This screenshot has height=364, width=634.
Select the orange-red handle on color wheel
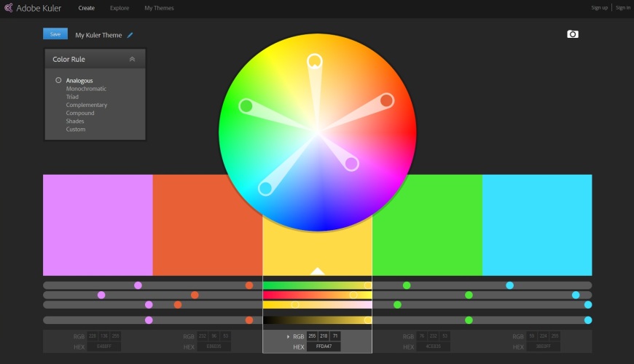[x=386, y=100]
